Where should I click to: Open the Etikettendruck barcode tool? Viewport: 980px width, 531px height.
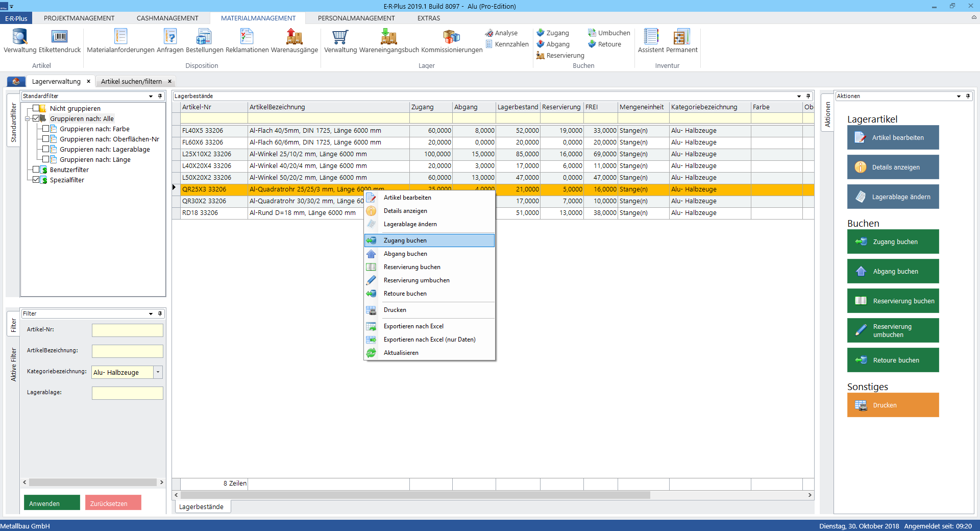coord(60,41)
